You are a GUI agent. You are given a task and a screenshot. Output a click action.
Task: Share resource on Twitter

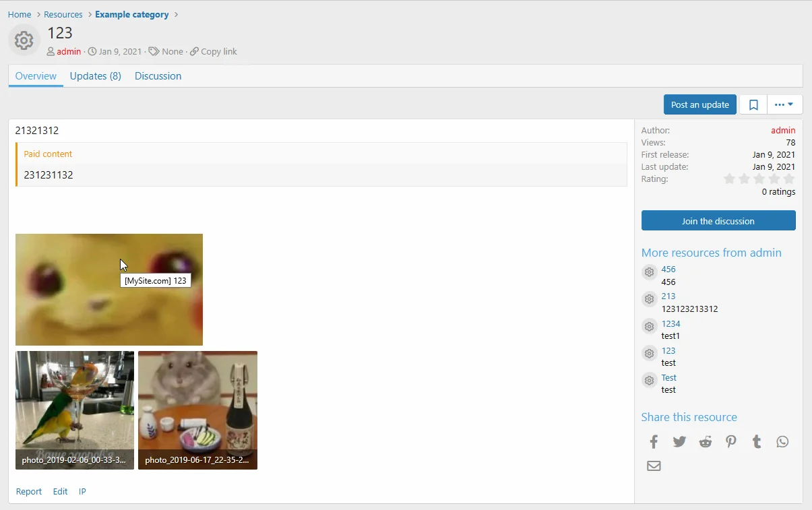pyautogui.click(x=679, y=442)
